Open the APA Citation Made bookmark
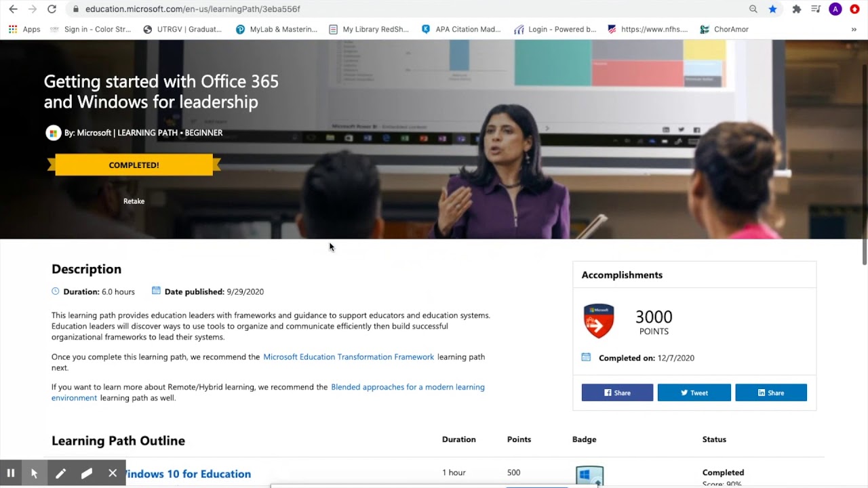 click(461, 29)
